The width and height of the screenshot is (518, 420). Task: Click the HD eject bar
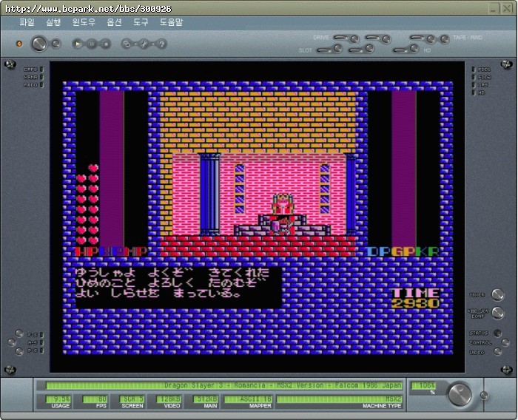[400, 50]
